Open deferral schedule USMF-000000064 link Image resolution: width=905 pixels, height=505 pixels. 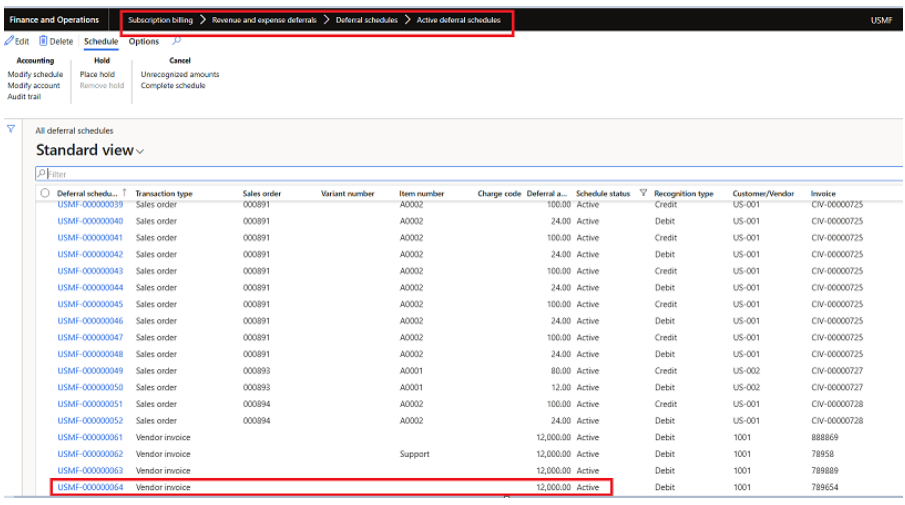click(90, 487)
